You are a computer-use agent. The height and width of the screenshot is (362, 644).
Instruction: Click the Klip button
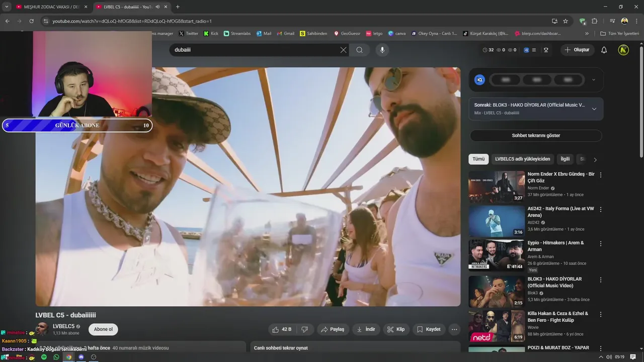pyautogui.click(x=396, y=329)
